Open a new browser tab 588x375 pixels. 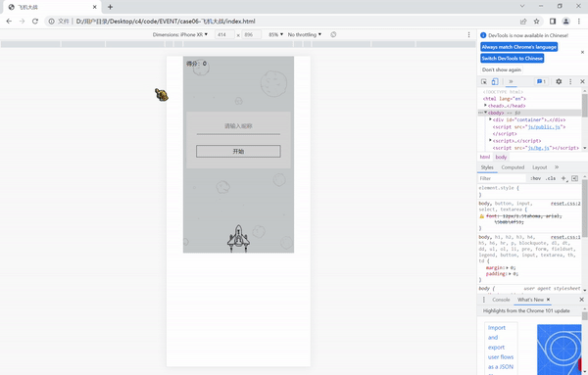(x=110, y=7)
